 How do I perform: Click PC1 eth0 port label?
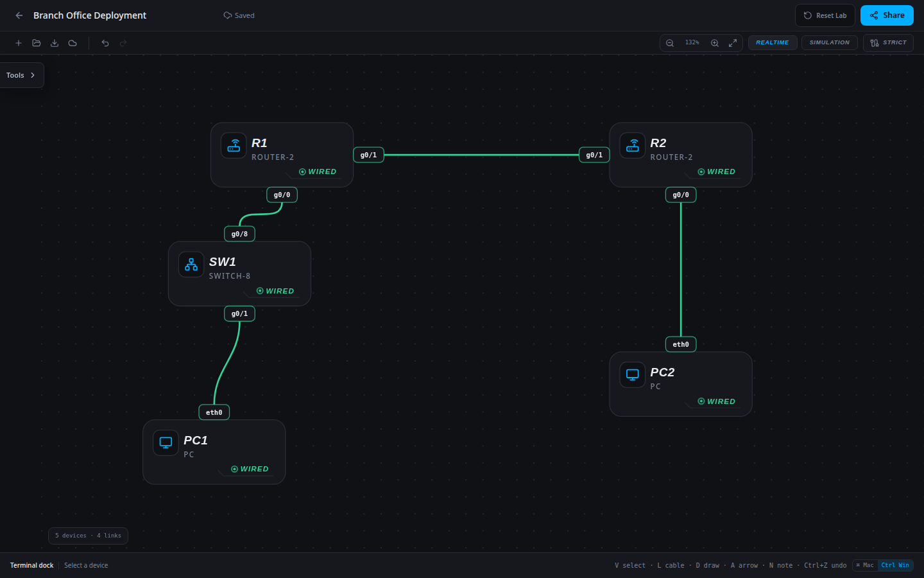click(x=214, y=412)
